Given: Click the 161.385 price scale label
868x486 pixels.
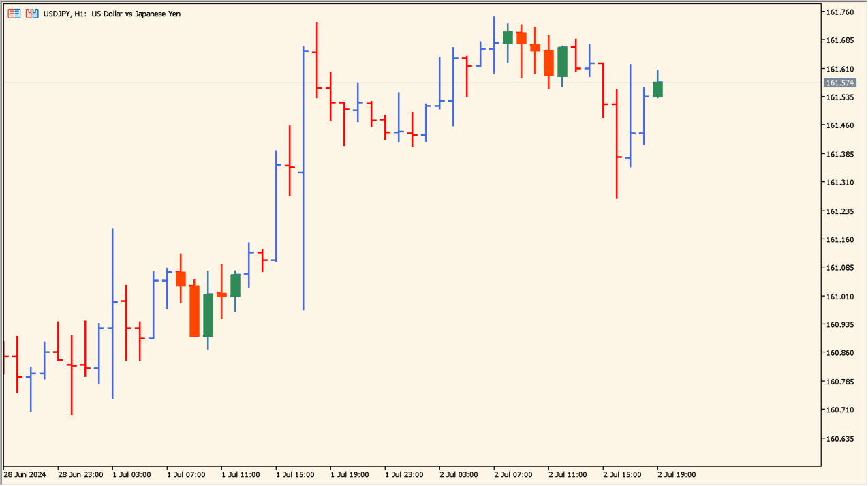Looking at the screenshot, I should point(839,155).
